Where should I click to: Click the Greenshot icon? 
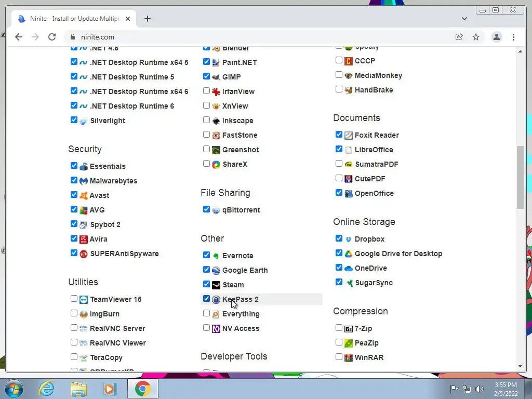(216, 150)
